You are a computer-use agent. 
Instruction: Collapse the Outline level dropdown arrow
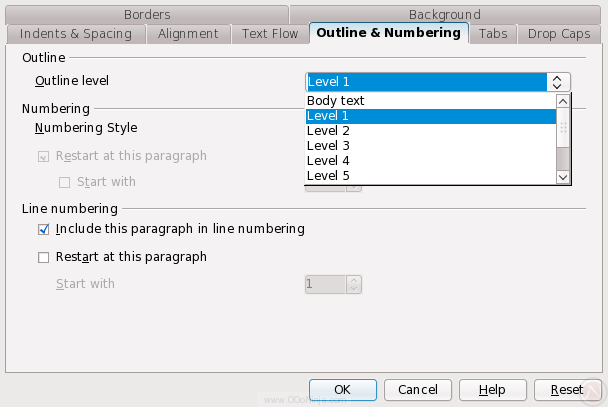559,82
